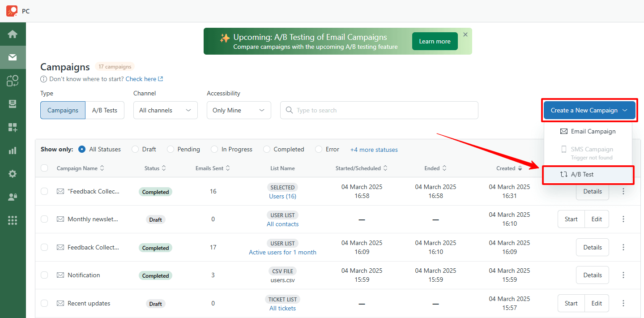This screenshot has width=644, height=318.
Task: Open the Home icon in the sidebar
Action: (13, 34)
